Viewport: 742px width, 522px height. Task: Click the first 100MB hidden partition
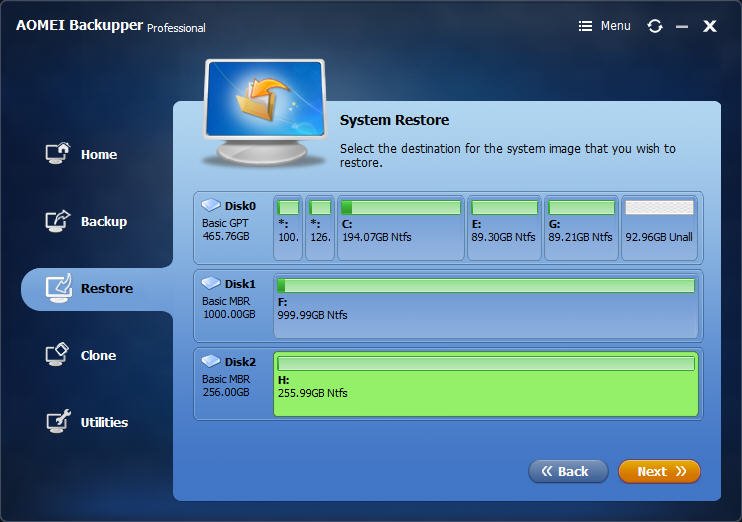(x=288, y=228)
